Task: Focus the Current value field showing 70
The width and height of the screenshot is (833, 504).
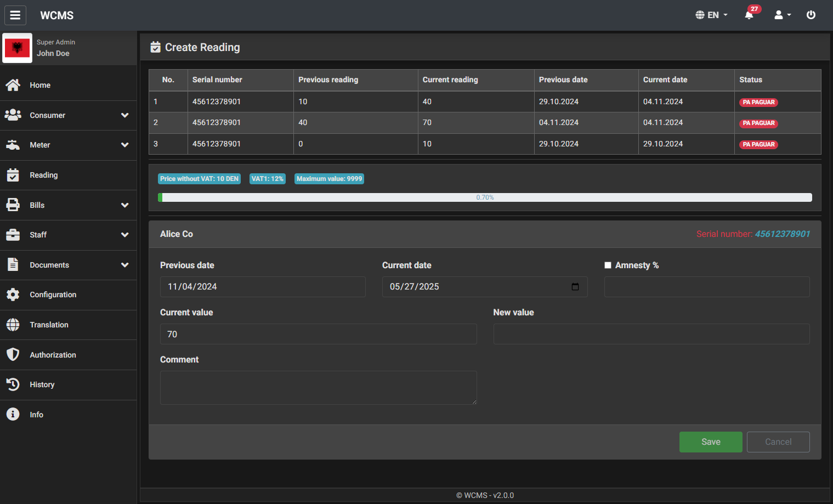Action: (x=319, y=334)
